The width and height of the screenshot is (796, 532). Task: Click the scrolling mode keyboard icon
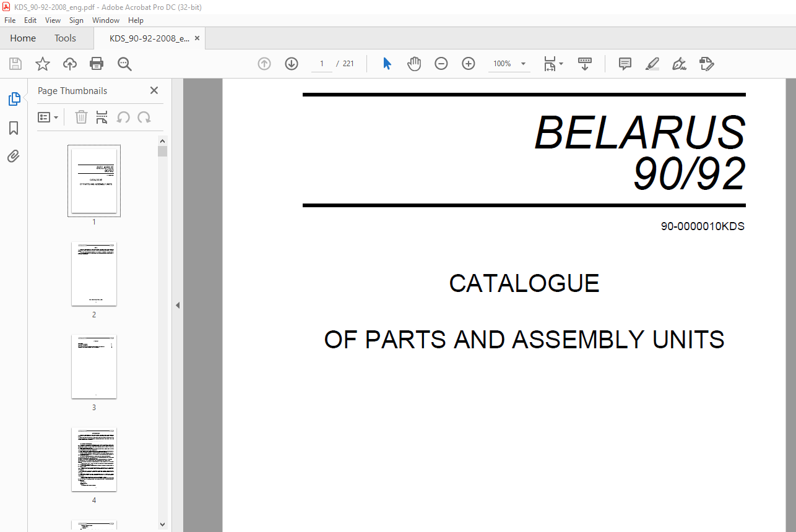click(585, 64)
